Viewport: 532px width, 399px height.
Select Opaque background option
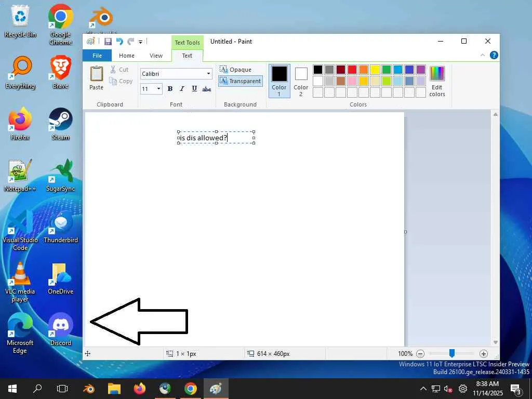236,70
